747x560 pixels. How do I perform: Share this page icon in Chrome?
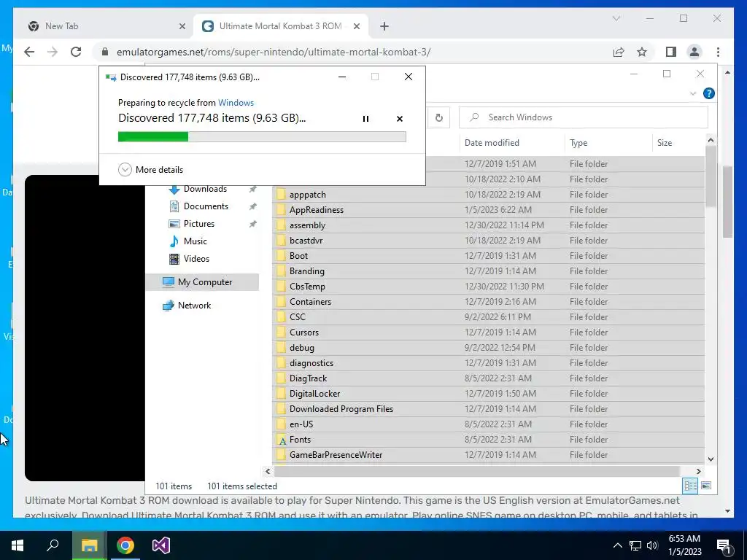(619, 52)
